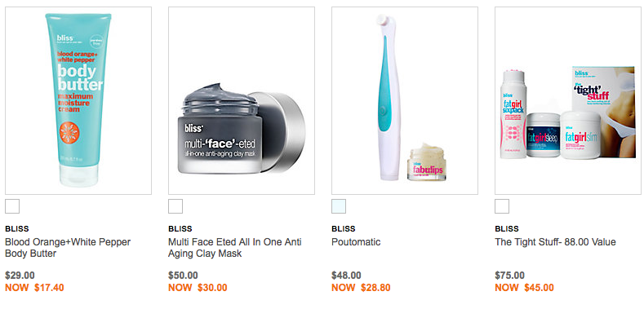This screenshot has height=309, width=644.
Task: Click BLISS brand above Body Butter title
Action: (x=17, y=229)
